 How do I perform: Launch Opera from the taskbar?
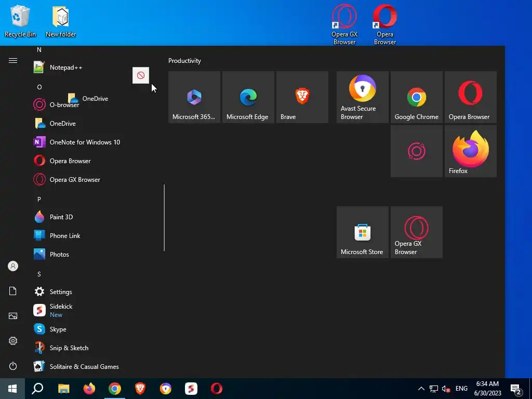coord(217,389)
